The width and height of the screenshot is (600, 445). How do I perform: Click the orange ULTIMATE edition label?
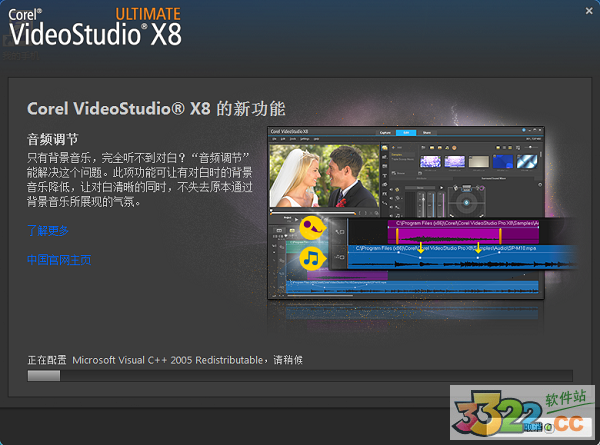146,13
